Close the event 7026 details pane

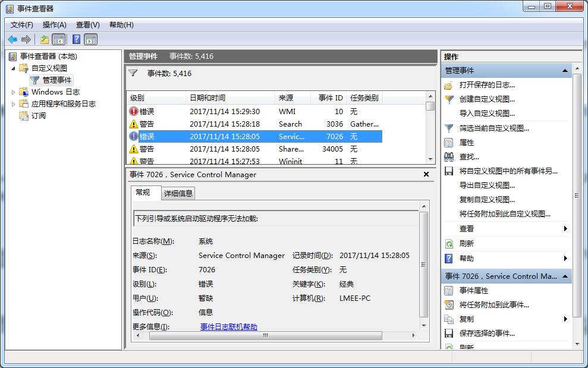pyautogui.click(x=426, y=174)
